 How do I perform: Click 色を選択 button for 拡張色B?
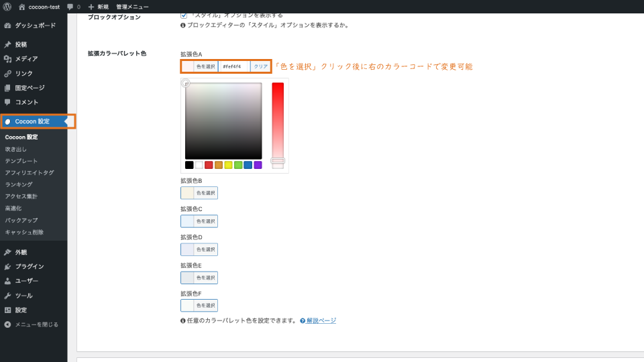tap(205, 193)
